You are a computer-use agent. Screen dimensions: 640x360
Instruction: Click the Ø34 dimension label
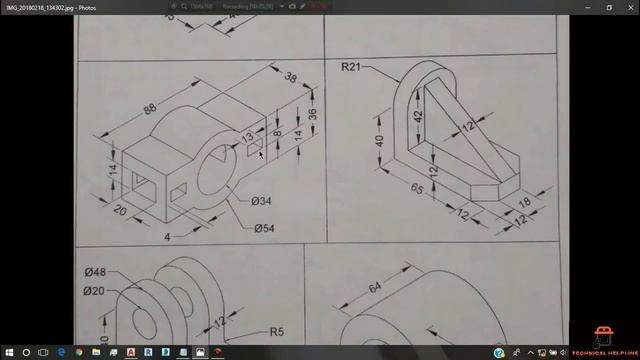tap(261, 201)
